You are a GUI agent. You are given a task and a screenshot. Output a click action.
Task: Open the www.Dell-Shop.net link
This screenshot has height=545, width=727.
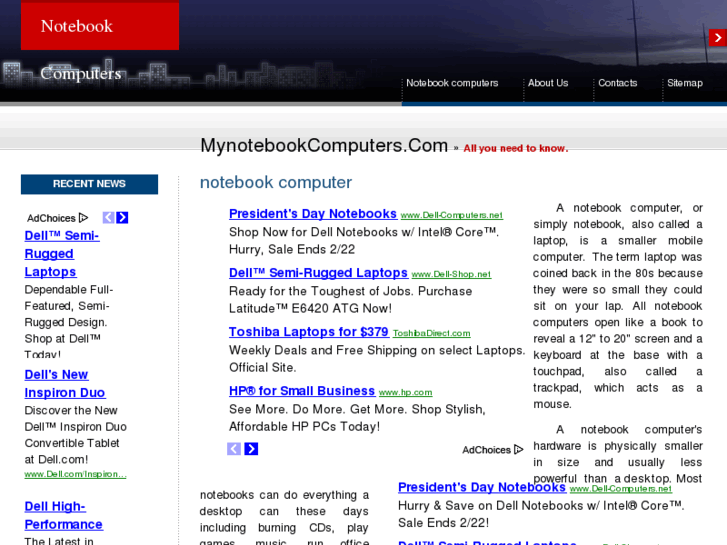click(451, 274)
